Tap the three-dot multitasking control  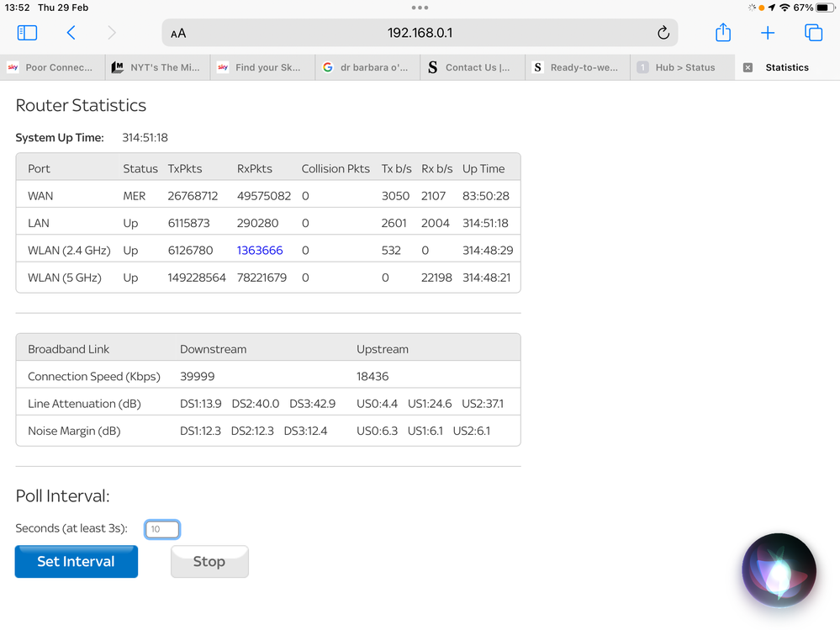pyautogui.click(x=420, y=8)
